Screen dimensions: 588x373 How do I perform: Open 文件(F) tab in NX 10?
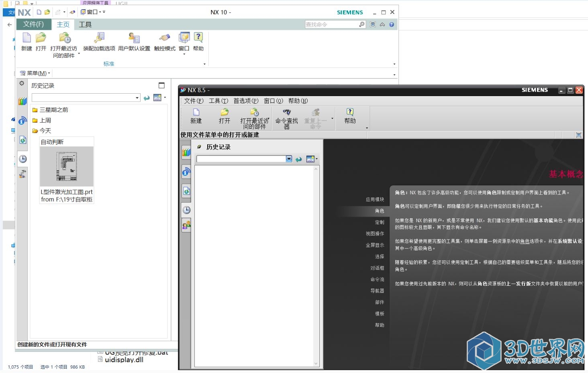[x=34, y=25]
